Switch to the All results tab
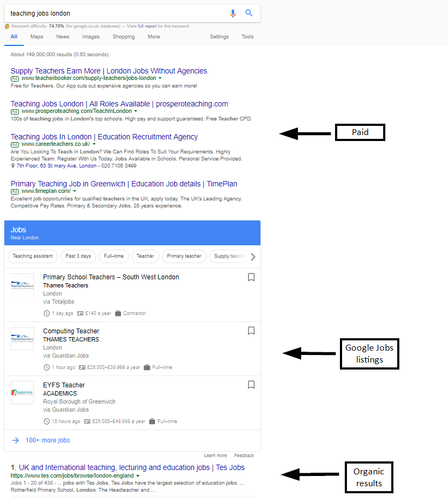This screenshot has height=503, width=448. click(14, 37)
